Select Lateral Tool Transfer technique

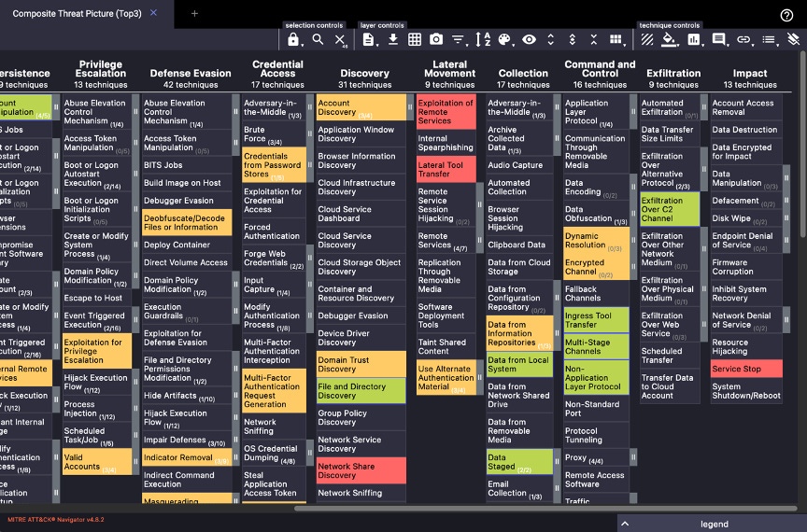(446, 169)
